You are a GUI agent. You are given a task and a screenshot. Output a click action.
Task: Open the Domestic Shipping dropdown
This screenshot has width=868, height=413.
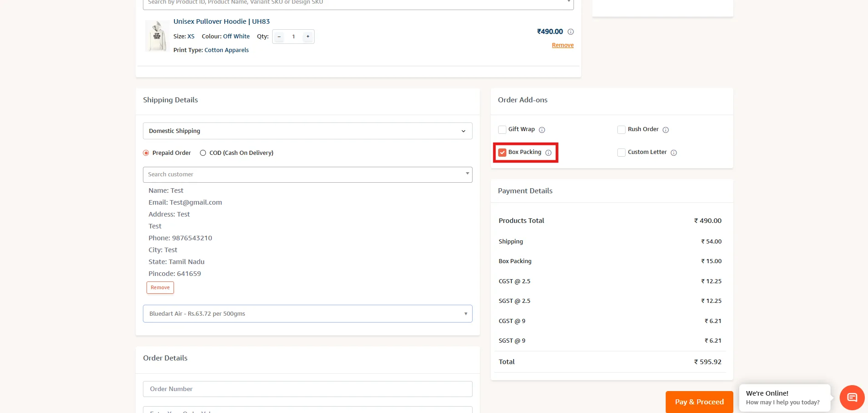(308, 131)
